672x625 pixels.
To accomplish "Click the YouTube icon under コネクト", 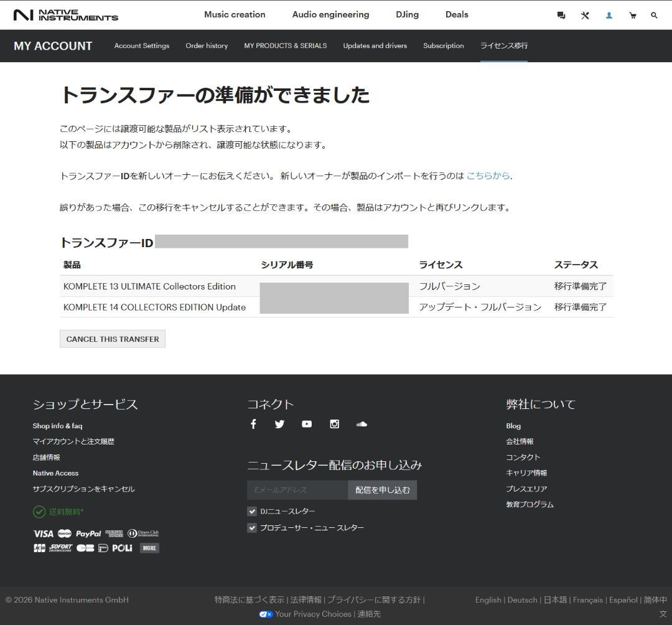I will coord(306,424).
